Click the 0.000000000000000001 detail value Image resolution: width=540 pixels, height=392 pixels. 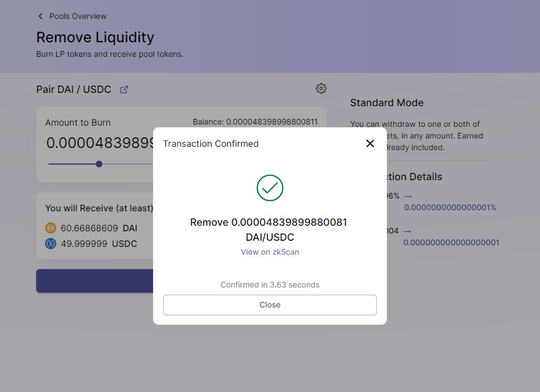(x=451, y=243)
